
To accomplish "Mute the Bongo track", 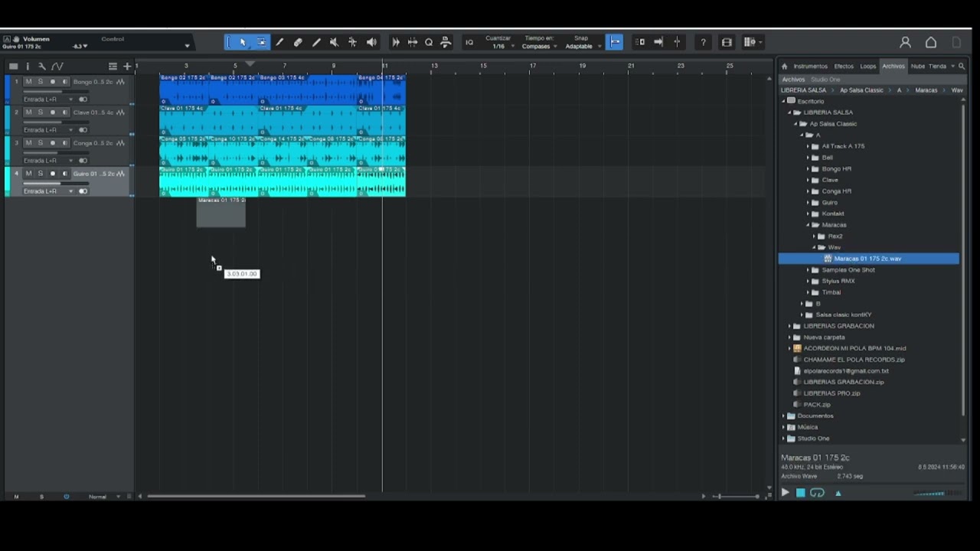I will click(x=28, y=82).
